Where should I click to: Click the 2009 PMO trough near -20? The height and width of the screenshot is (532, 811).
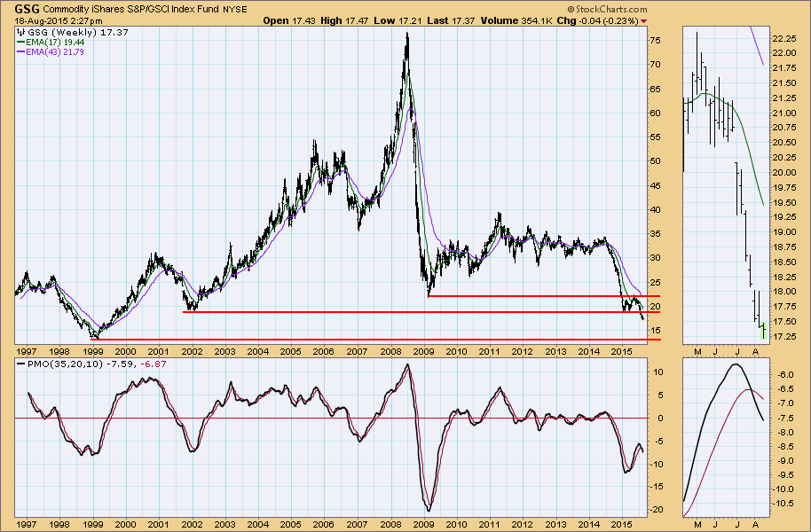[x=429, y=508]
